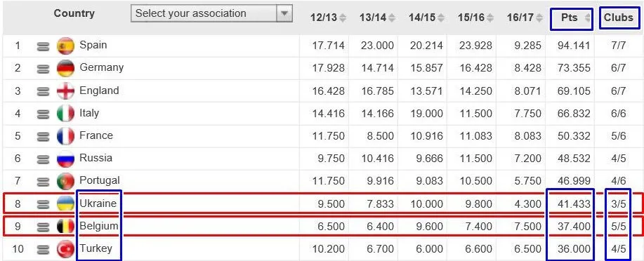The image size is (644, 261).
Task: Select the Belgium country name
Action: pos(99,226)
